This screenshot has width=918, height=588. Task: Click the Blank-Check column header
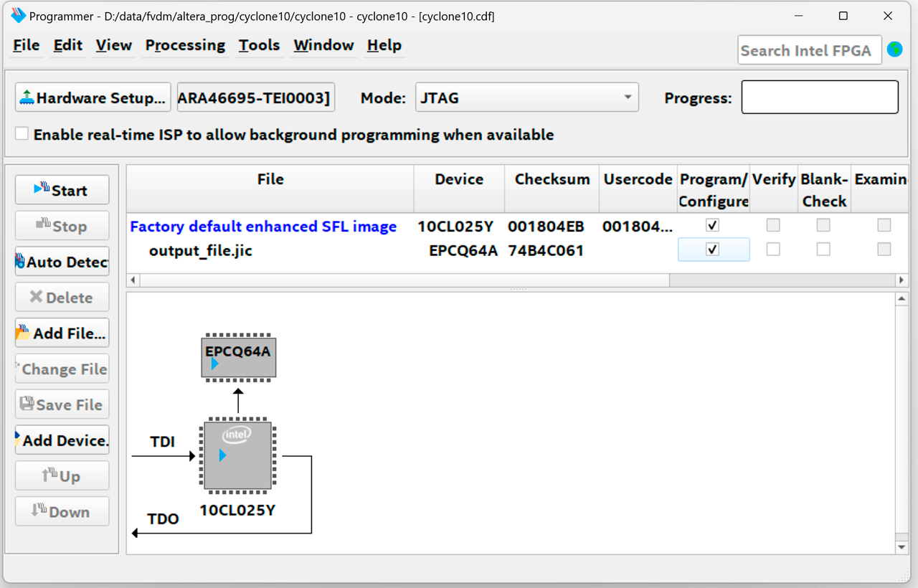click(825, 189)
